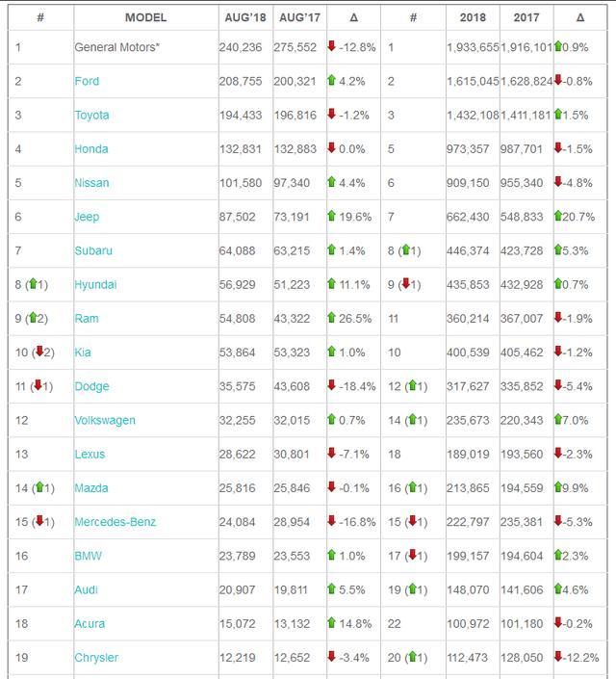Screen dimensions: 616x679
Task: Click the red arrow next to Dodge -18.4%
Action: click(x=332, y=386)
